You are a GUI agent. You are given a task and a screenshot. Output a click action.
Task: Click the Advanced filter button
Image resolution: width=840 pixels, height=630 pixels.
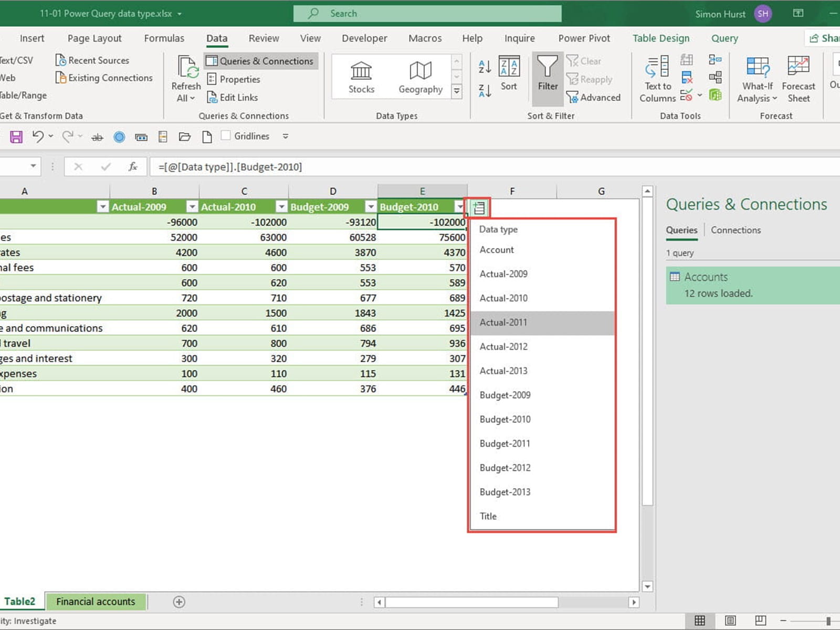[594, 98]
